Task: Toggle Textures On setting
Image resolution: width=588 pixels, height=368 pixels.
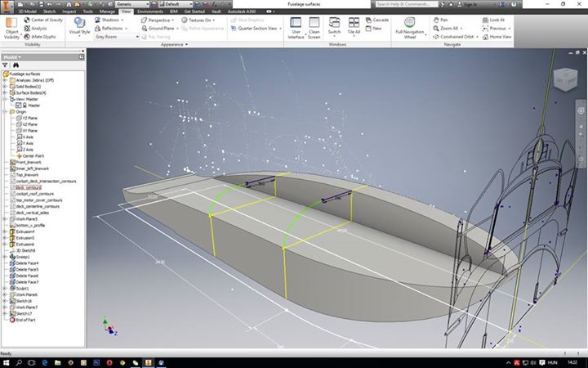Action: 198,19
